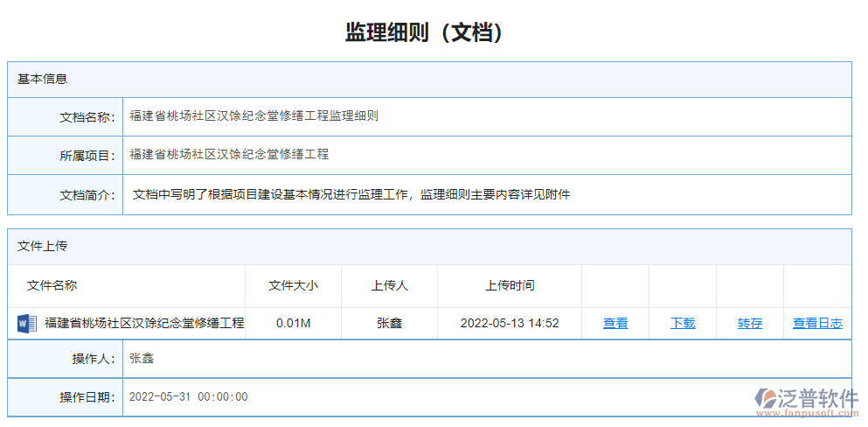Click the 操作人 value 张鑫

click(x=142, y=358)
